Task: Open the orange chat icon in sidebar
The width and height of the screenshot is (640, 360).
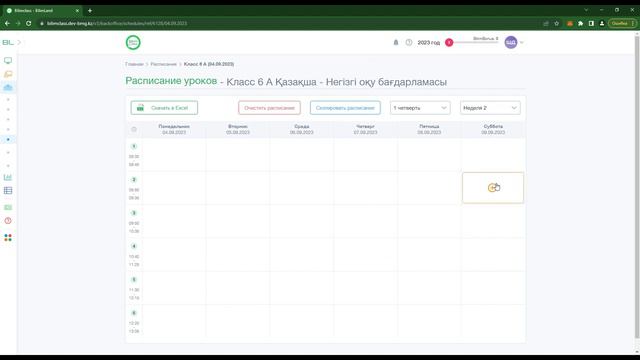Action: pyautogui.click(x=8, y=74)
